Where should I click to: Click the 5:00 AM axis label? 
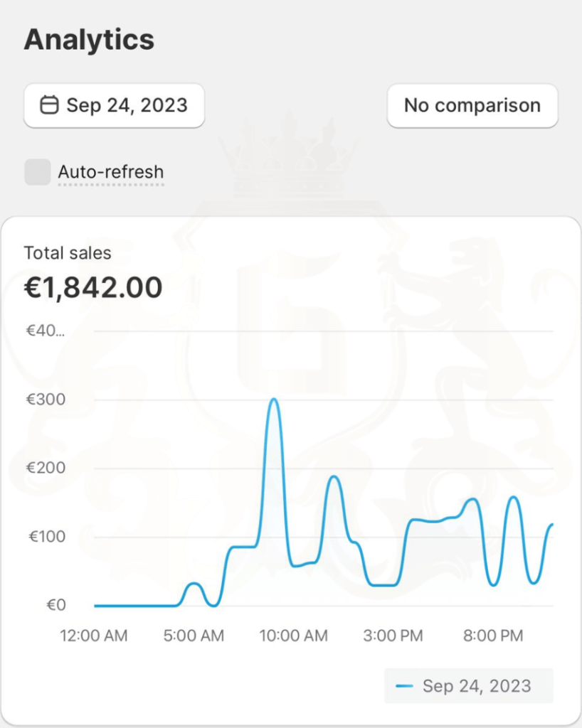194,635
